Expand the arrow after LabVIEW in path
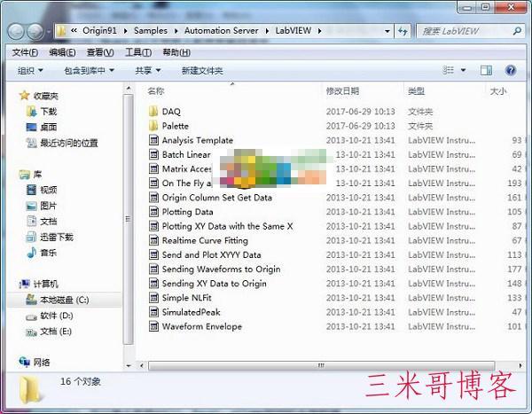This screenshot has height=414, width=532. coord(319,31)
